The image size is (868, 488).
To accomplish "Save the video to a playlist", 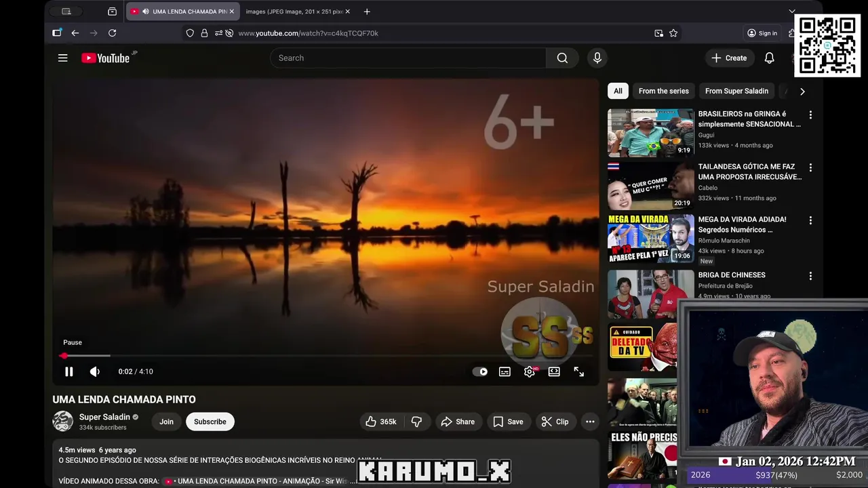I will 508,422.
